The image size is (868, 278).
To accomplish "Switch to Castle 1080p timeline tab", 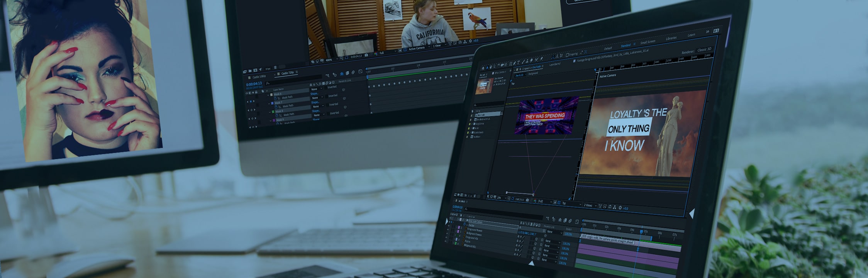I will pos(259,77).
